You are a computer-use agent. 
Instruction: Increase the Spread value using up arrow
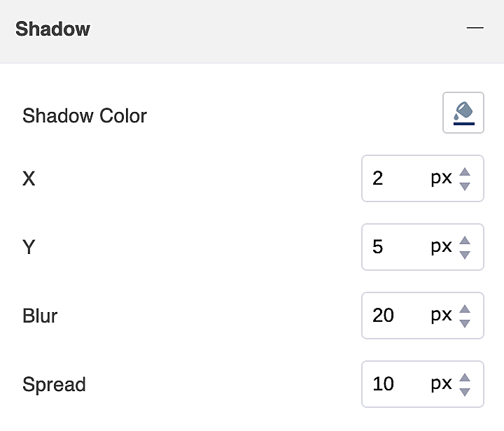tap(465, 378)
